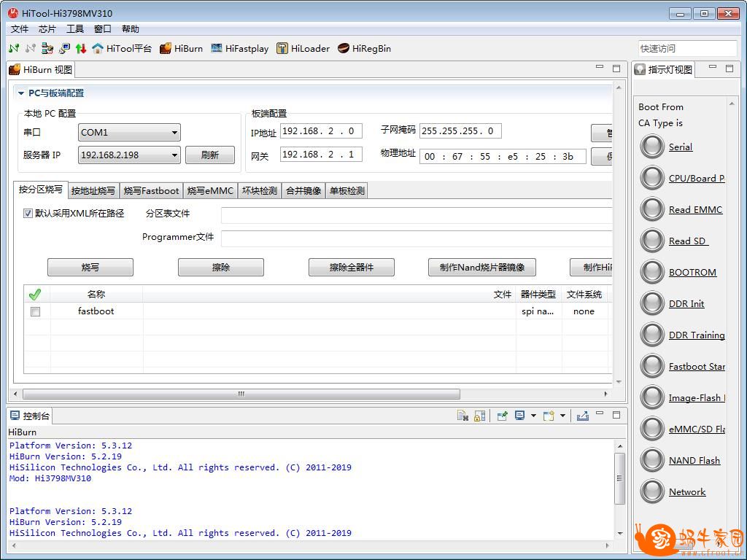This screenshot has height=560, width=747.
Task: Open the COM1 serial port dropdown
Action: click(x=129, y=133)
